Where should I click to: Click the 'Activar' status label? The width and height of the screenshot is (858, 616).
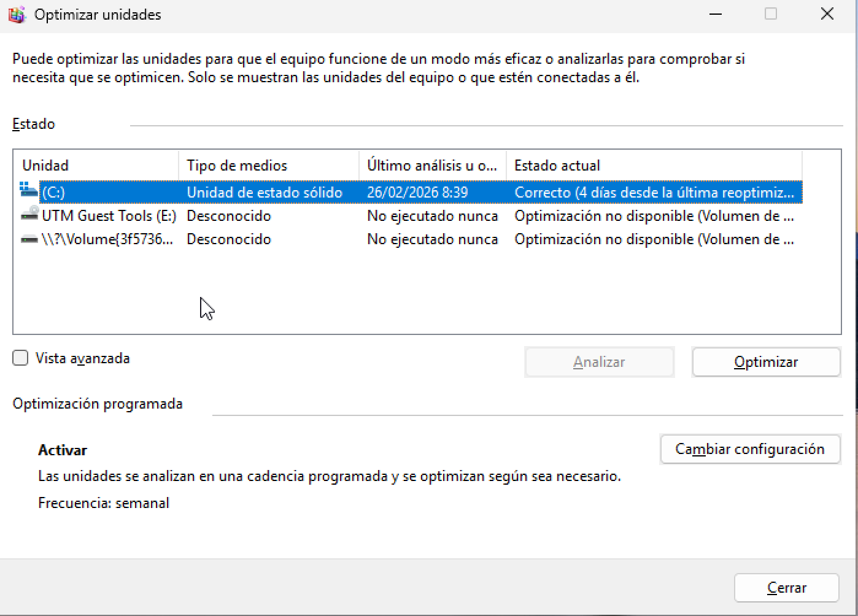[63, 450]
